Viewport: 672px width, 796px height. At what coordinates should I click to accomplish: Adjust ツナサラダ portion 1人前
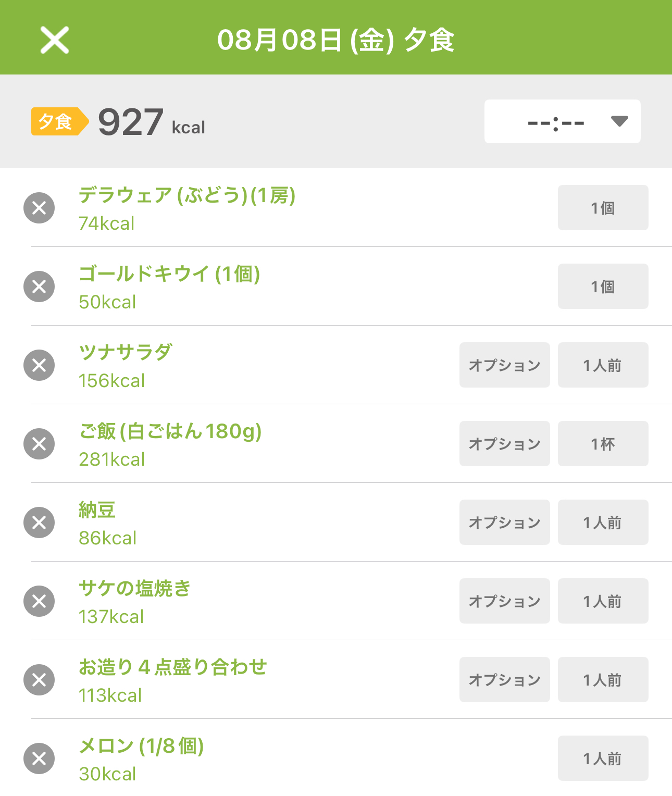tap(603, 365)
